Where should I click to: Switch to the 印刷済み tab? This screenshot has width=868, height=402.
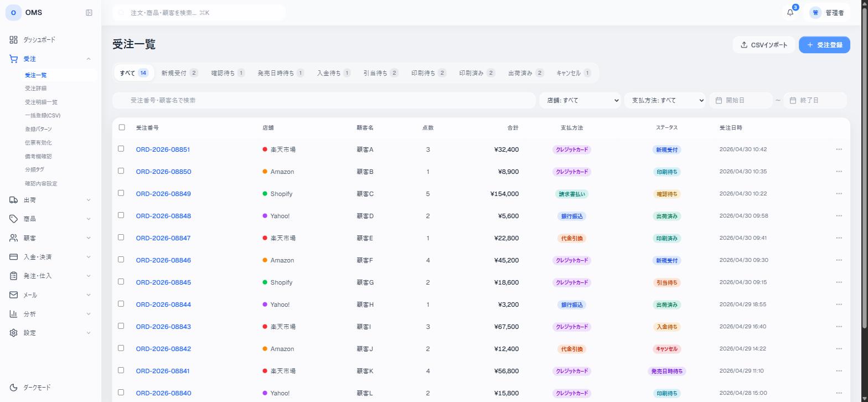[x=477, y=73]
